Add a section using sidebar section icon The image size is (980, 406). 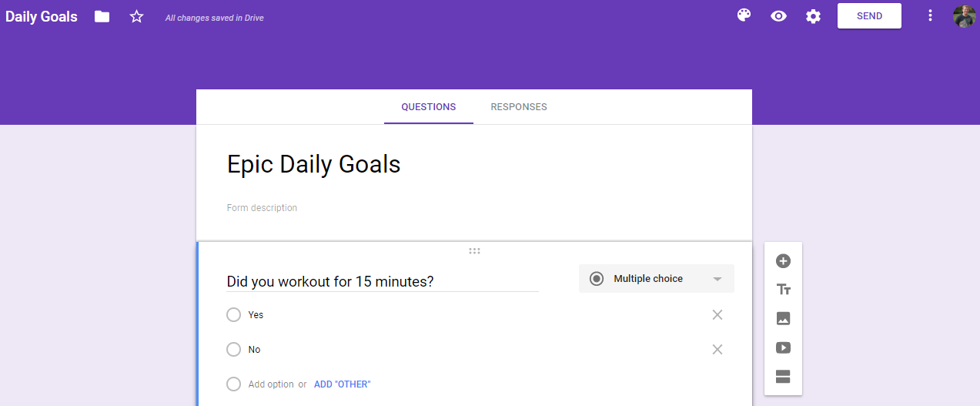click(x=783, y=377)
